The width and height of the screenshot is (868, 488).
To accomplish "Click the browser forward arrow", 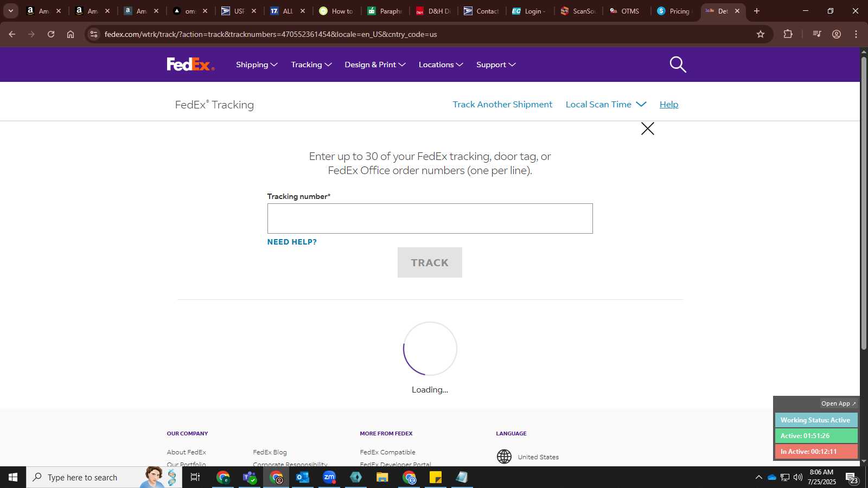I will pyautogui.click(x=31, y=34).
